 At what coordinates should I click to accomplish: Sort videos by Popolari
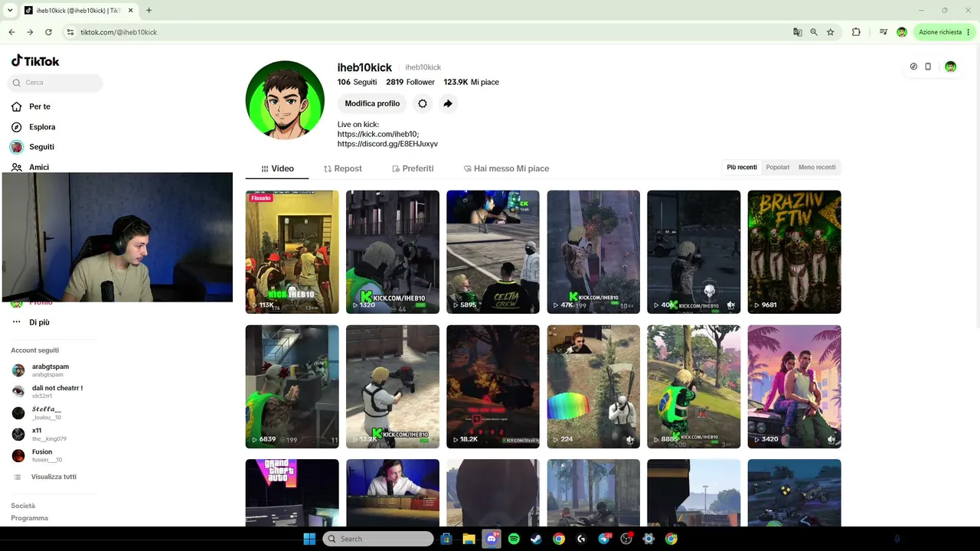coord(778,168)
